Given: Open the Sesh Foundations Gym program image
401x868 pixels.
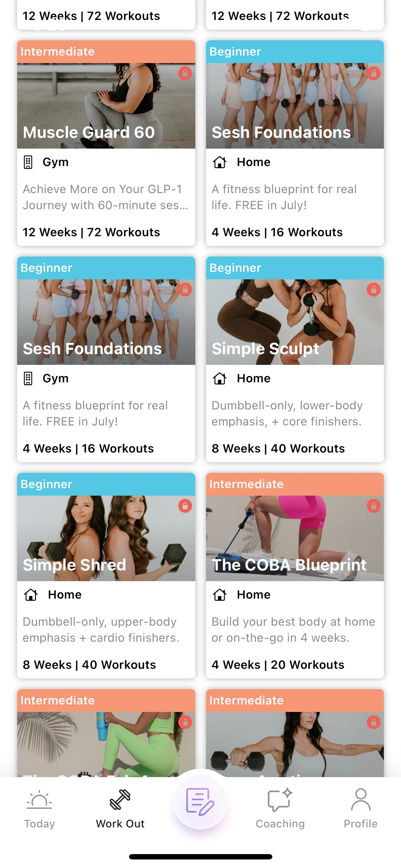Looking at the screenshot, I should (x=106, y=322).
